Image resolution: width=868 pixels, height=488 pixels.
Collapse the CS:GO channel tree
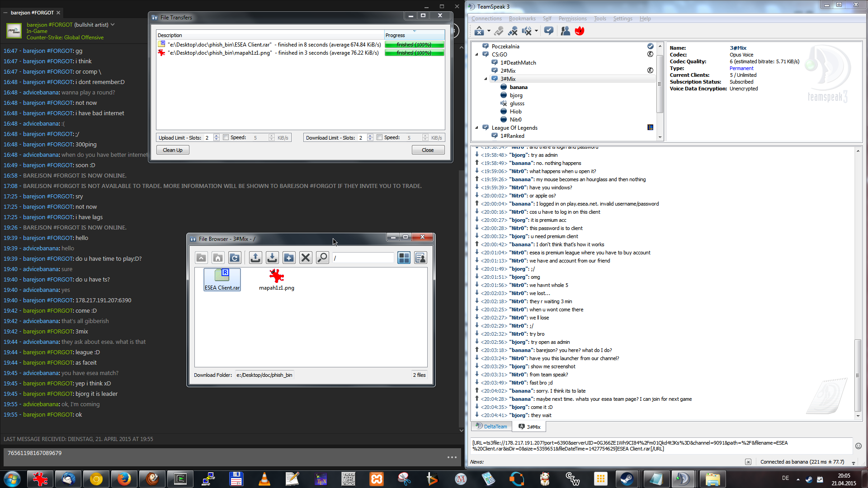tap(476, 54)
